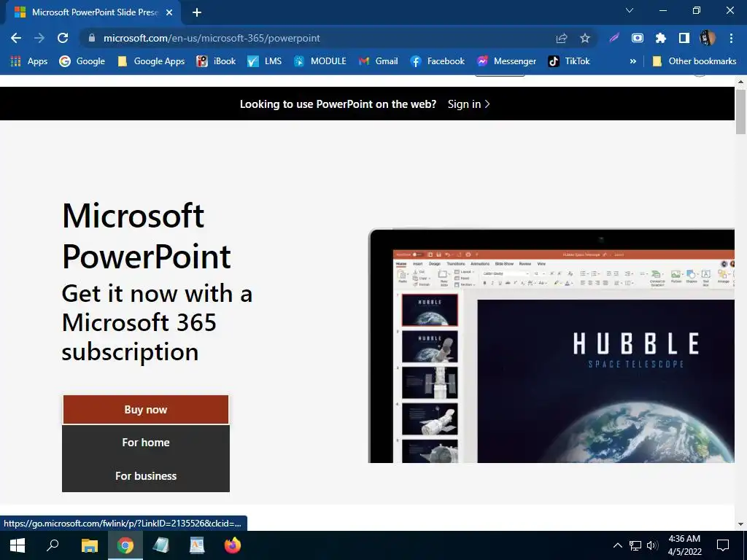
Task: Choose the For business option
Action: tap(146, 475)
